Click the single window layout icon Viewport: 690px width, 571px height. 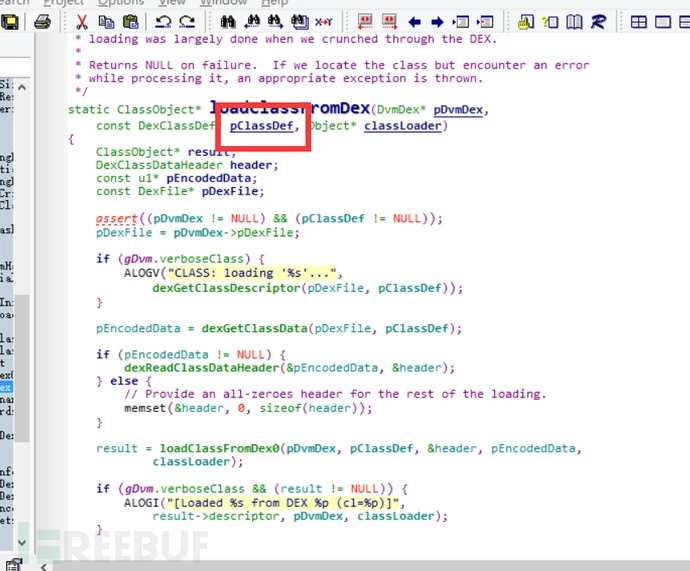[663, 22]
